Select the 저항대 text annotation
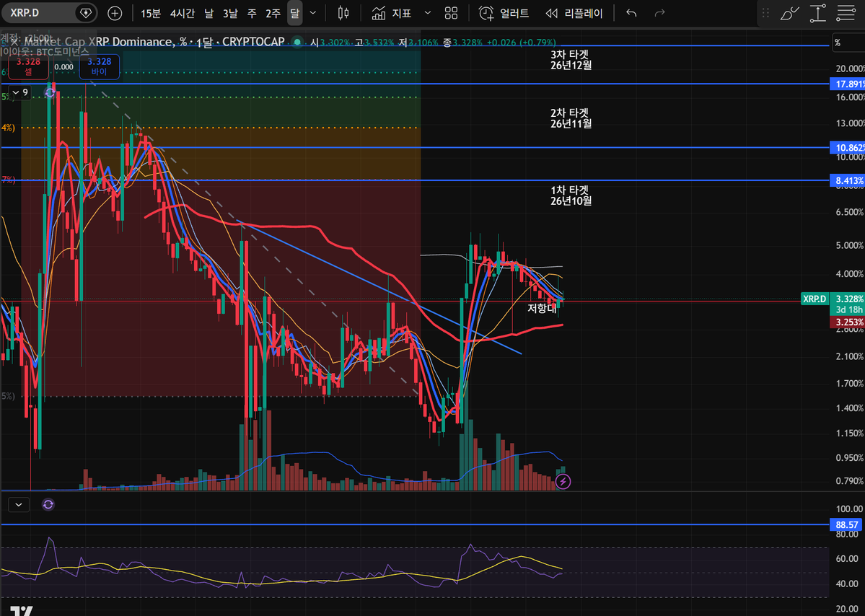This screenshot has height=616, width=865. tap(542, 308)
